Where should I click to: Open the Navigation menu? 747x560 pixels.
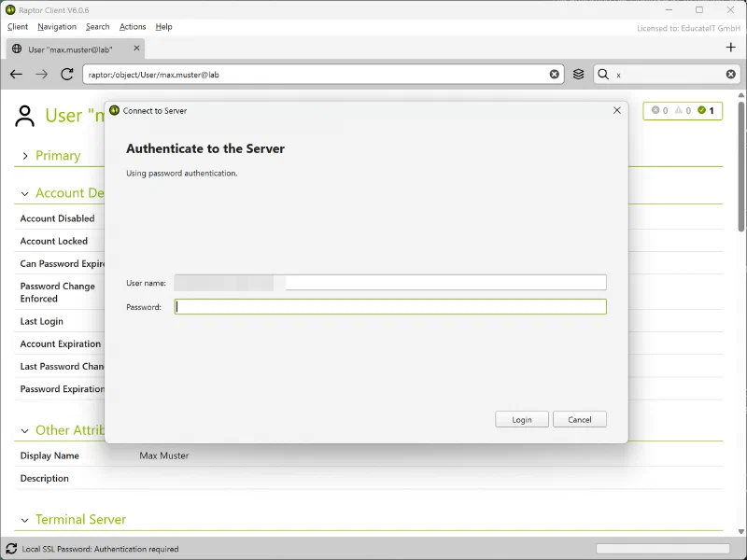click(x=57, y=27)
